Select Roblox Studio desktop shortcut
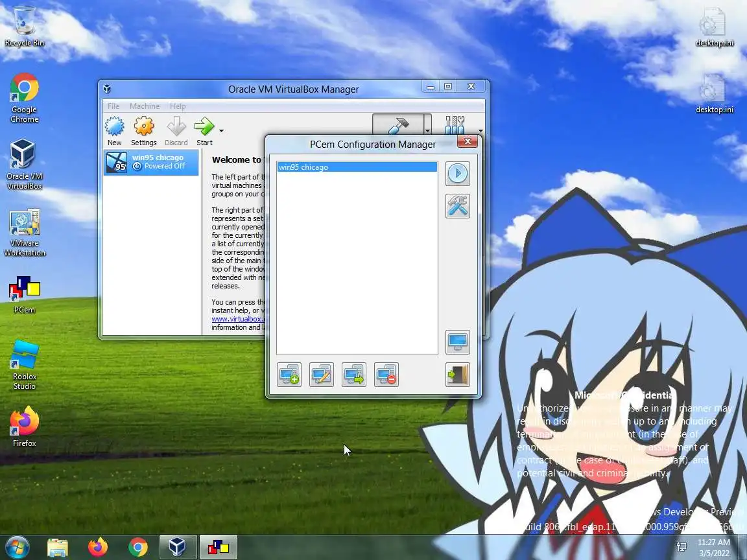Image resolution: width=747 pixels, height=560 pixels. click(x=24, y=365)
